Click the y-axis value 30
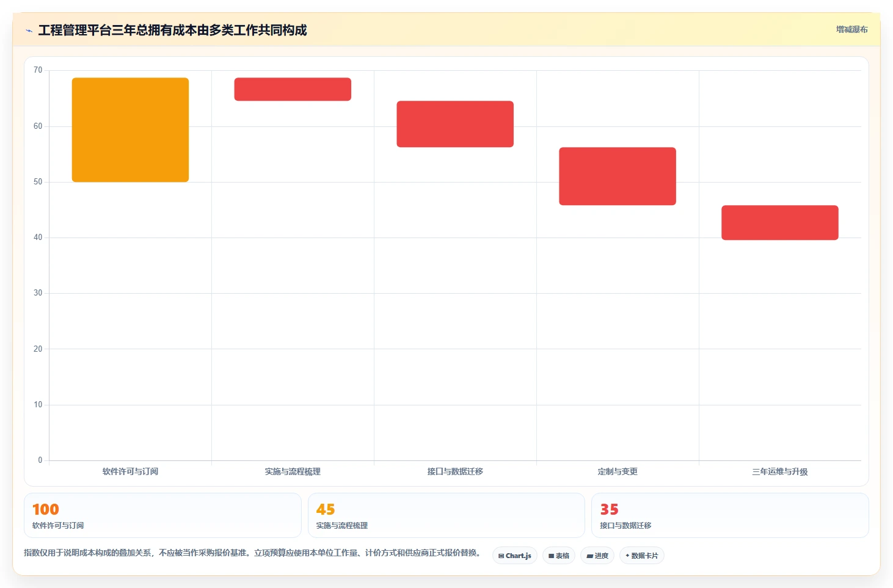 click(x=38, y=293)
